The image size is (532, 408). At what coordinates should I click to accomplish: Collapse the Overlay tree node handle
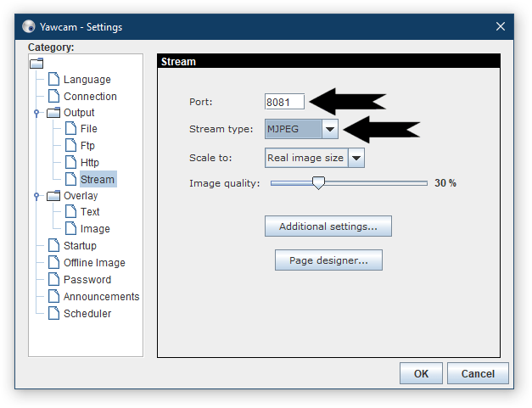click(x=36, y=196)
